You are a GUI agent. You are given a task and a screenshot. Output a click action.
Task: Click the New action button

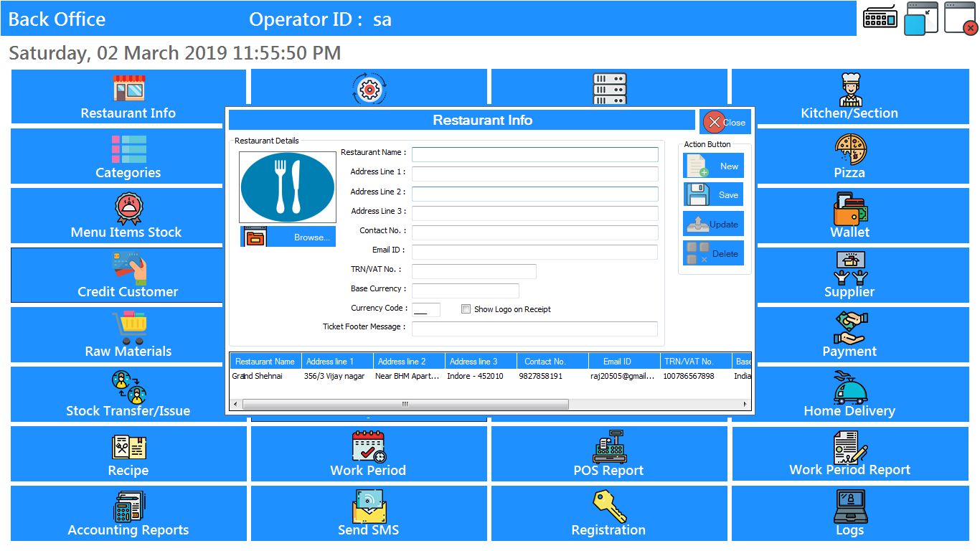[713, 166]
